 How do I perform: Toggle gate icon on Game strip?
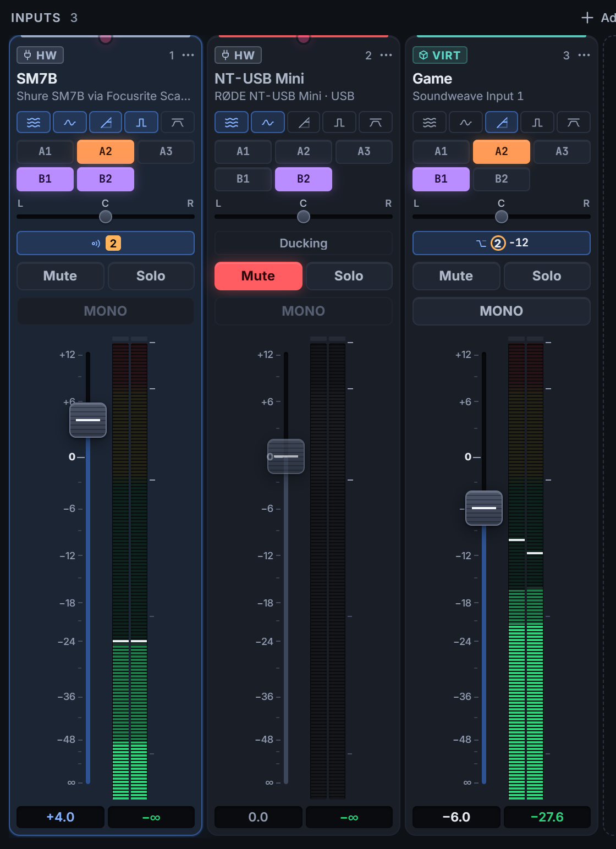[x=537, y=122]
